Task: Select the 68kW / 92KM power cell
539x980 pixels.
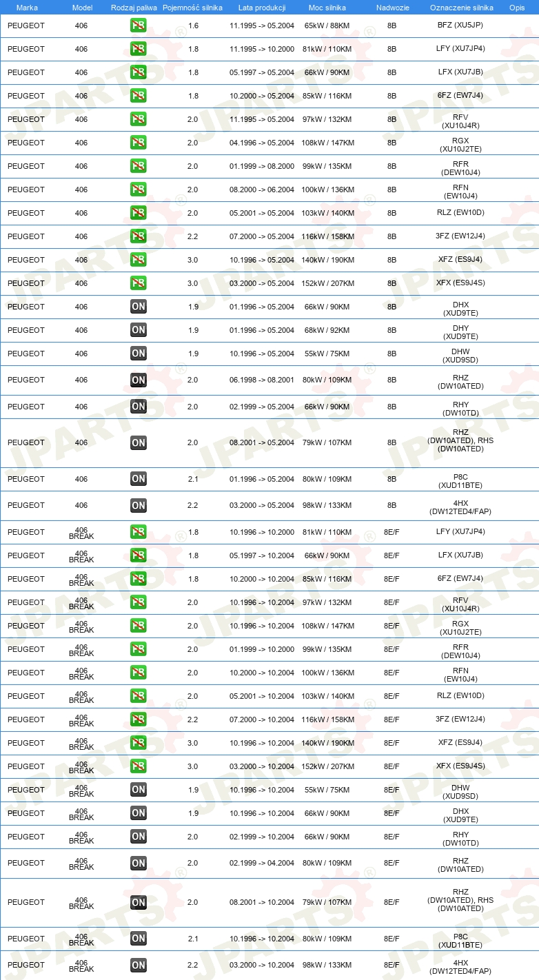Action: click(x=327, y=330)
